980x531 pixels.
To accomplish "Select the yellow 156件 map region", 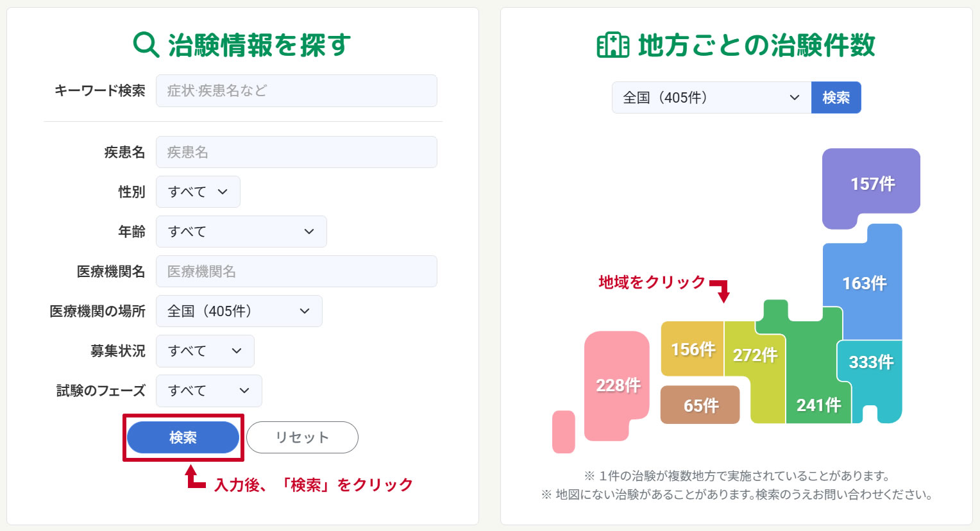I will coord(692,349).
